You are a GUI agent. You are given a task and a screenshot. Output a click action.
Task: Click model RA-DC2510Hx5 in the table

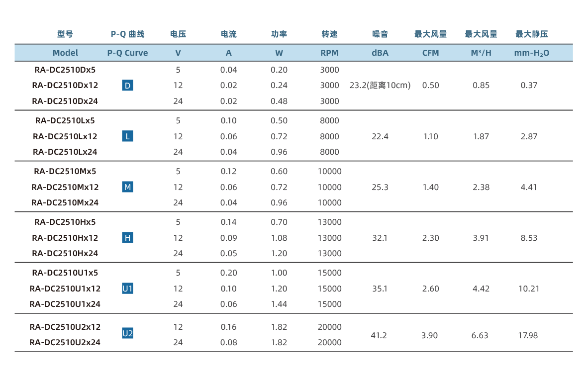65,222
